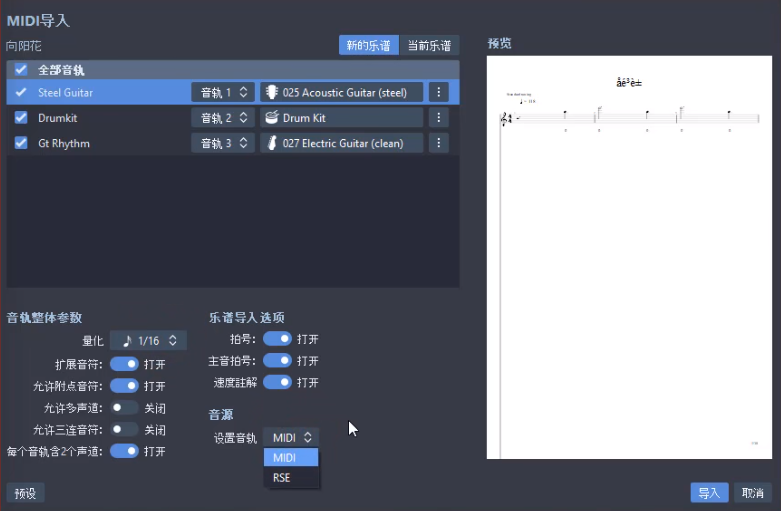Open Drum Kit instrument selector

click(x=342, y=118)
